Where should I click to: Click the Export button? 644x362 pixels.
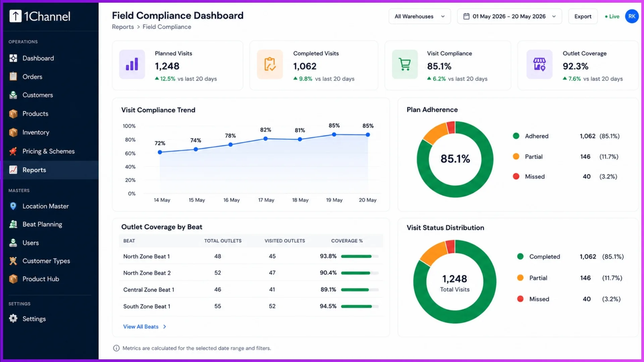(583, 16)
